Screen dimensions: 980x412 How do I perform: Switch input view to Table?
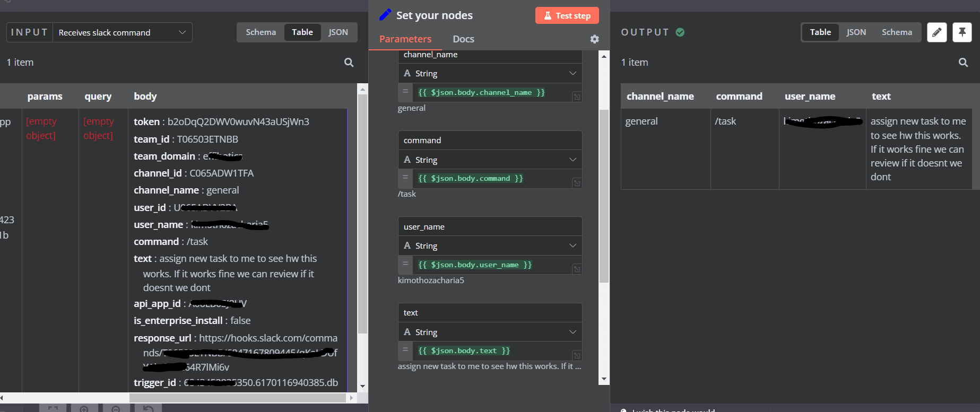click(302, 32)
